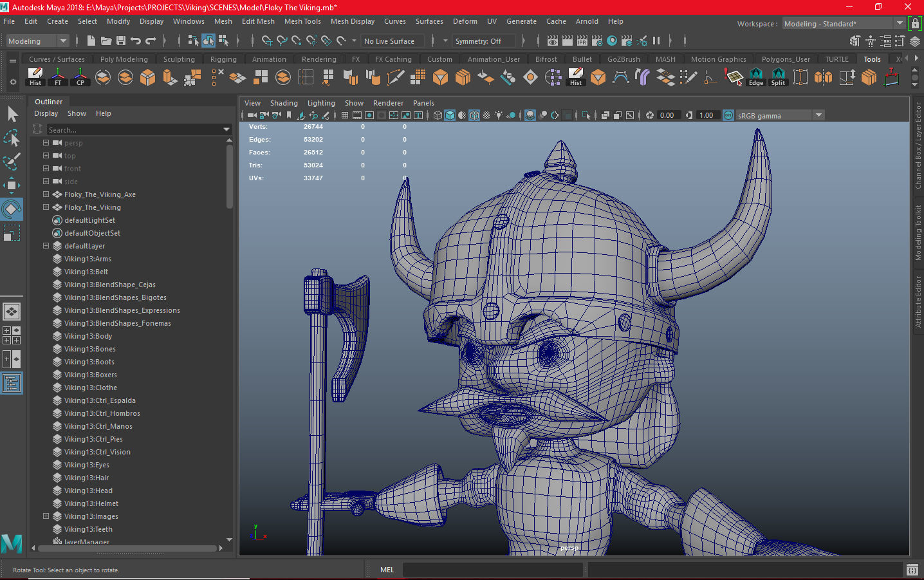Open the Workspace dropdown

click(844, 24)
